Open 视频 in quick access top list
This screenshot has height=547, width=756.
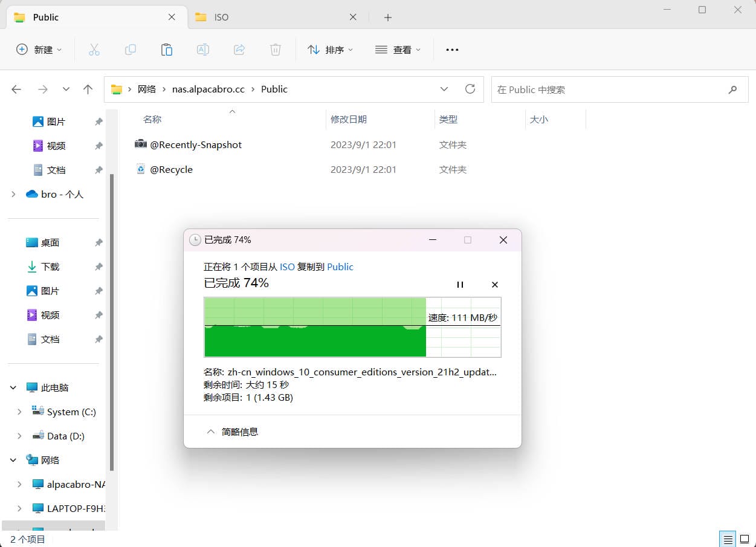coord(56,146)
